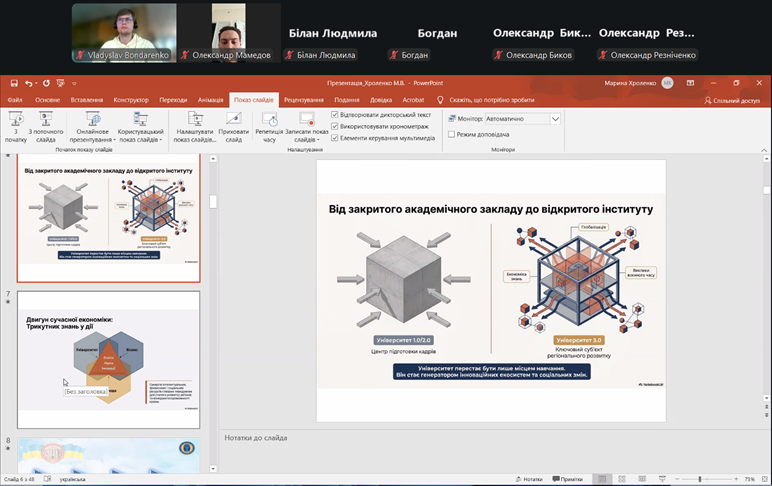Toggle Елементи керування мультимедіа checkbox
Screen dimensions: 772x486
tap(335, 138)
